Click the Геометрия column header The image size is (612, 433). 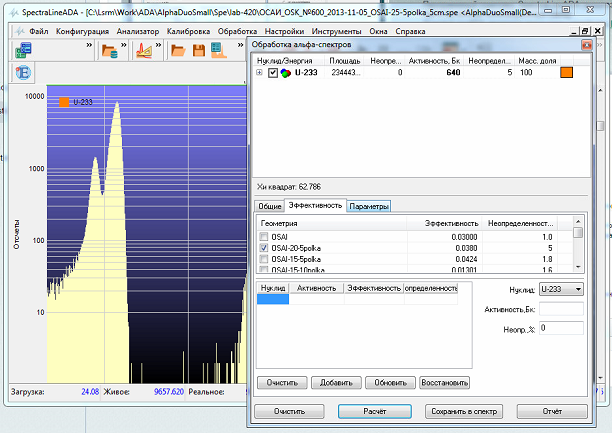point(332,224)
